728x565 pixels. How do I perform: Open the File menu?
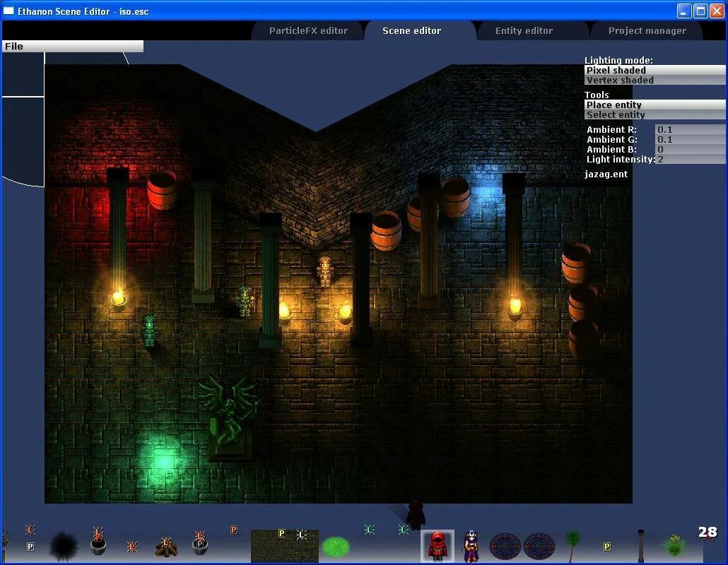click(72, 47)
